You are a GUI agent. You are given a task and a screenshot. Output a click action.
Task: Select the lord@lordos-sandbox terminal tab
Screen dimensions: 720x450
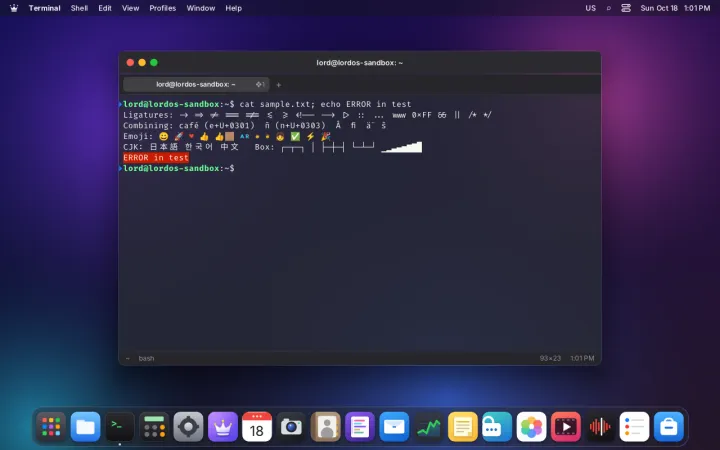(x=196, y=84)
